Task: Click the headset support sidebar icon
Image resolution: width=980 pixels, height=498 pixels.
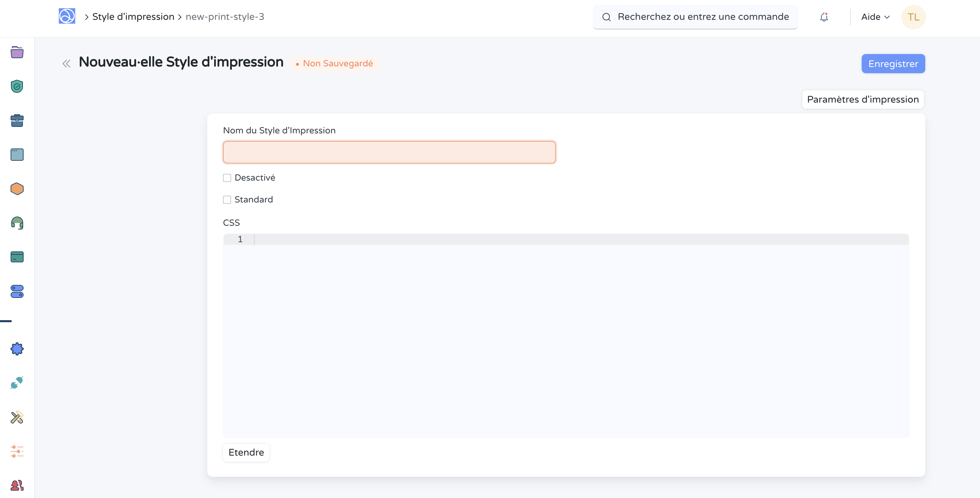Action: click(17, 223)
